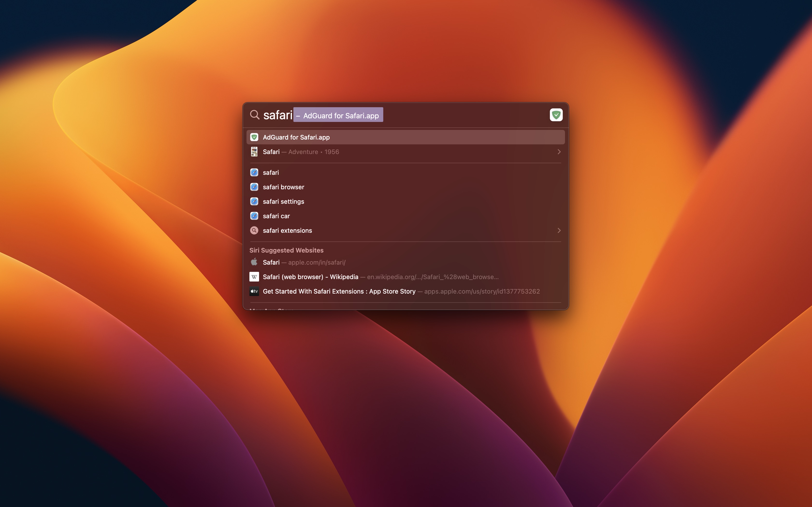812x507 pixels.
Task: Open apple.com/in/safari/ website link
Action: click(316, 262)
